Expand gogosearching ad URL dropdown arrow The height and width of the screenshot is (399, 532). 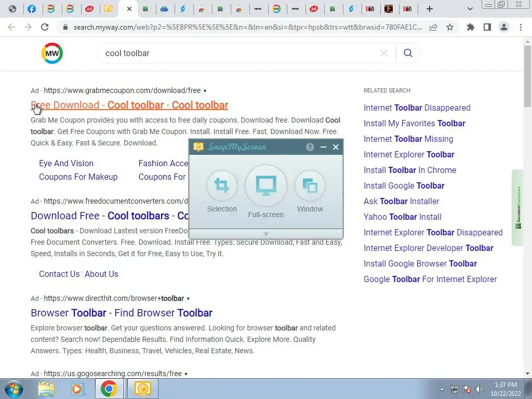pyautogui.click(x=186, y=374)
